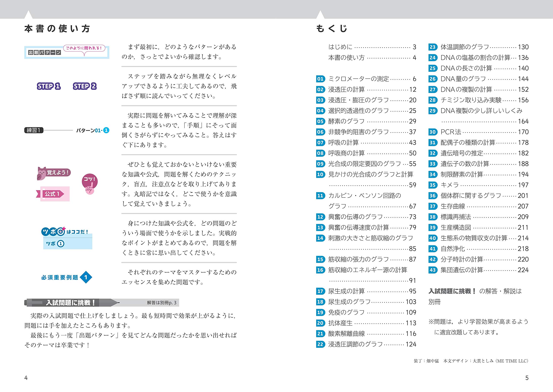This screenshot has width=553, height=392.
Task: Select contents entry 05 酵素のグラフ
Action: (366, 121)
